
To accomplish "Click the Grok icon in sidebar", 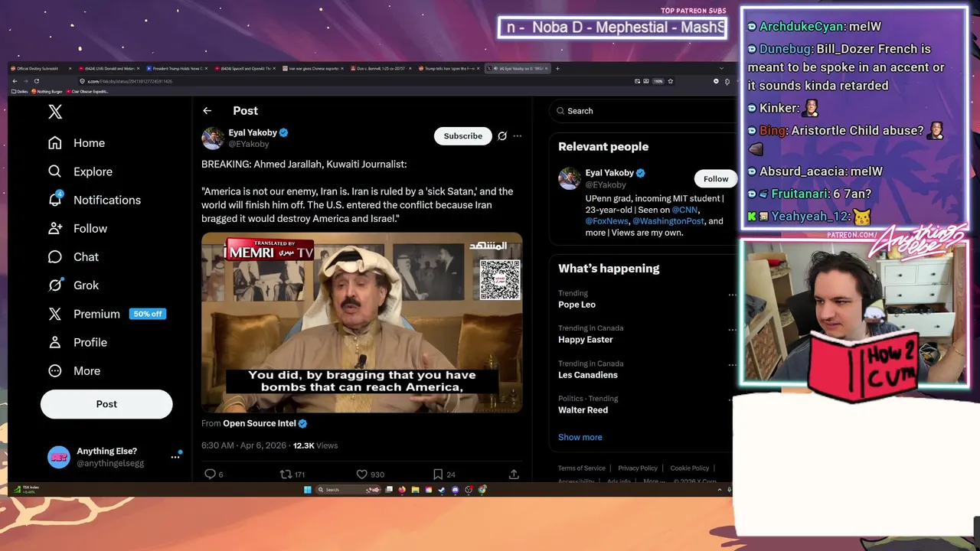I will [x=55, y=285].
